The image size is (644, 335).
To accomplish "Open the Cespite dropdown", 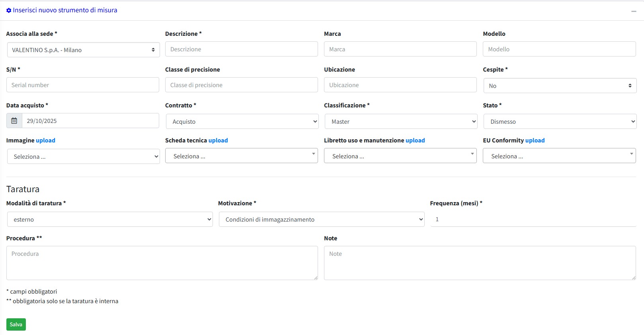I will tap(560, 86).
